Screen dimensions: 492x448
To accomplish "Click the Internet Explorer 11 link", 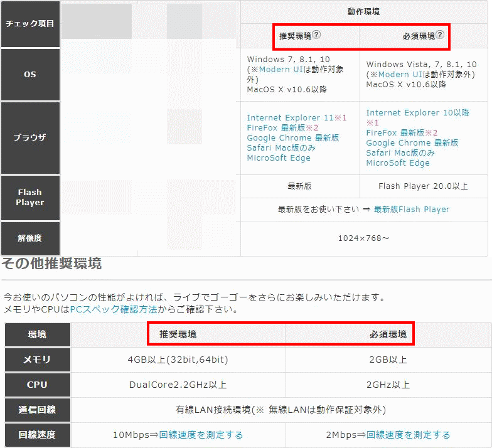I will (291, 118).
